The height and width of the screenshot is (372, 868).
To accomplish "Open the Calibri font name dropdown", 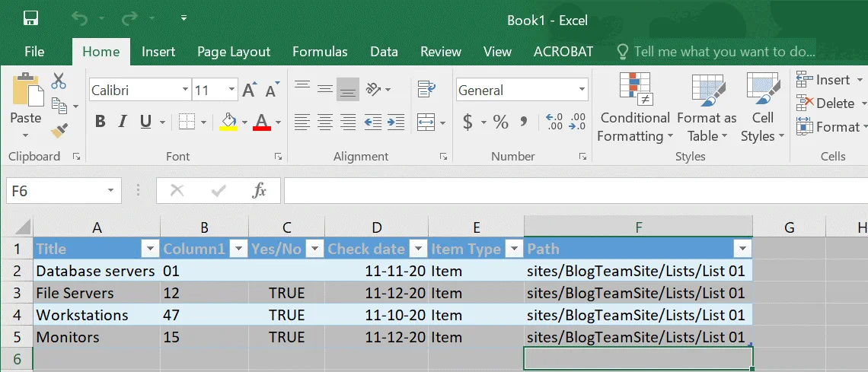I will tap(185, 91).
